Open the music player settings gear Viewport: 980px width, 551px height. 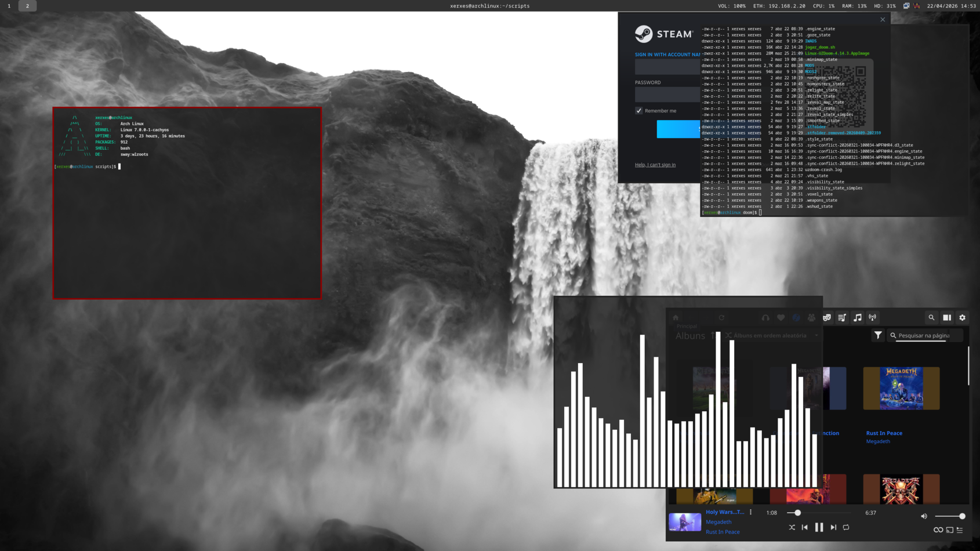[x=963, y=318]
